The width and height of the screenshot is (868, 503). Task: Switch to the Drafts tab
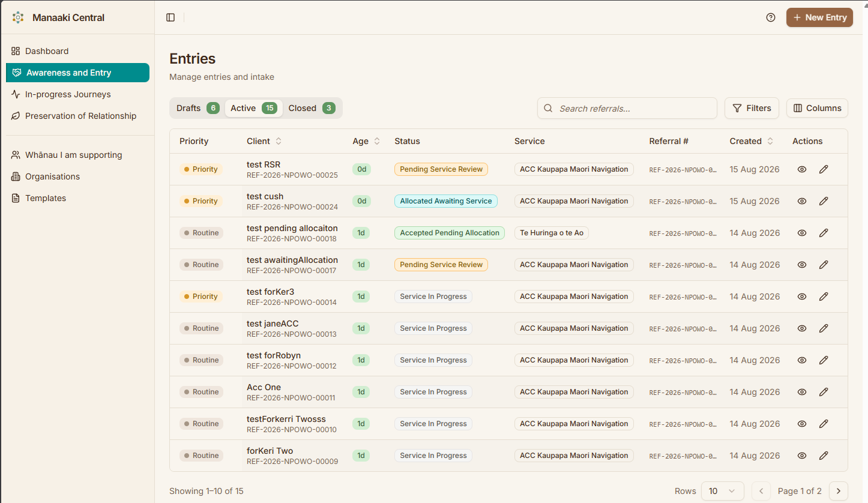point(197,108)
